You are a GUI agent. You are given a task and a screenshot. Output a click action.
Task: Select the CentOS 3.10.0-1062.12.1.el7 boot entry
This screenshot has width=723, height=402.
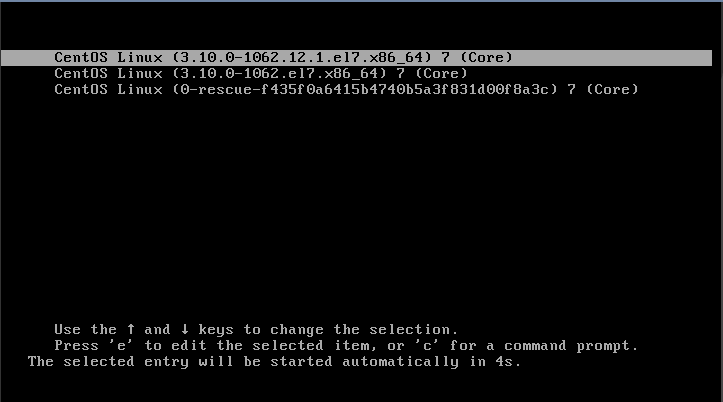pos(356,58)
